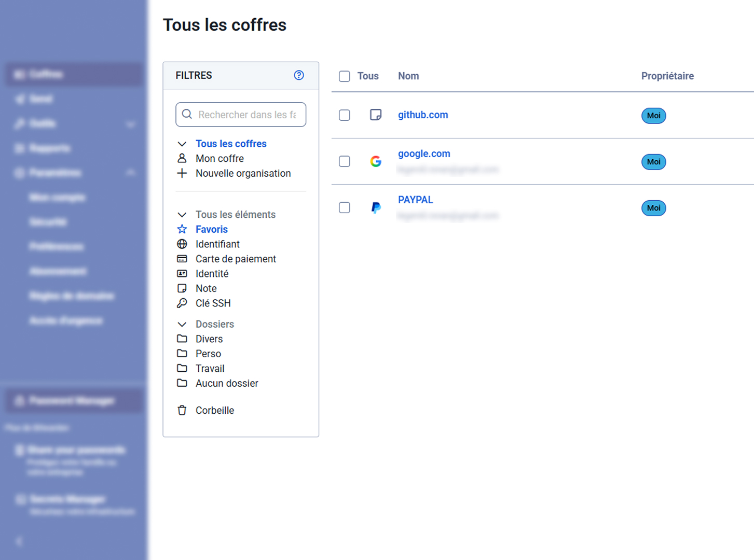Collapse the chevron beside Tous les éléments
The image size is (754, 560).
coord(182,215)
